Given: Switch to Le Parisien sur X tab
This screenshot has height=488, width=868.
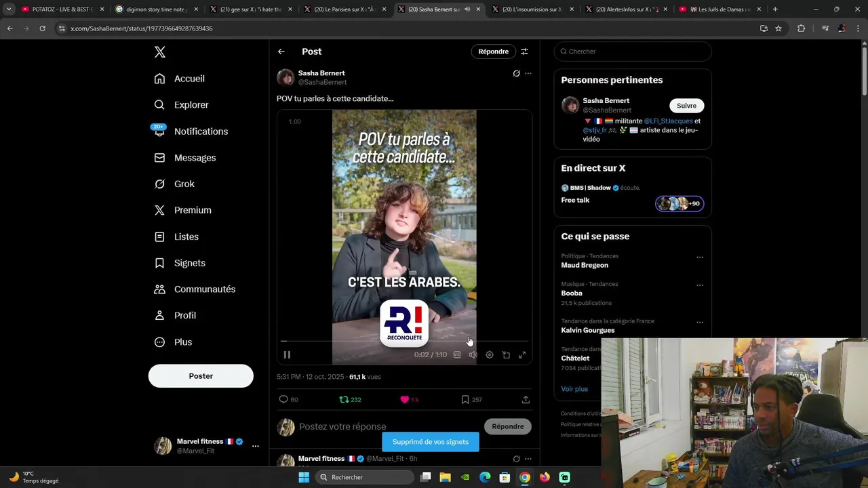Looking at the screenshot, I should (344, 9).
